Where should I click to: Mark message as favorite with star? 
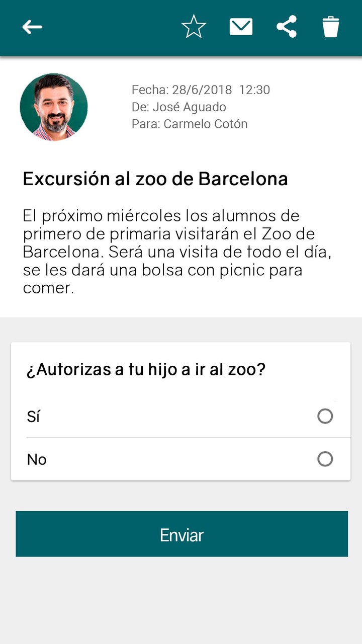tap(194, 27)
